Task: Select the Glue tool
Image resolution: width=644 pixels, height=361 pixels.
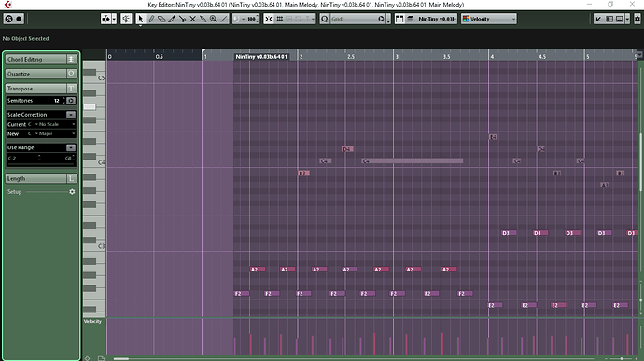Action: pyautogui.click(x=203, y=19)
